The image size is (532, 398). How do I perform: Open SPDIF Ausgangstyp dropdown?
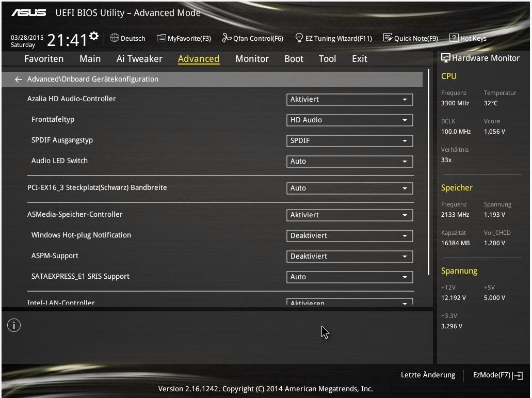(349, 141)
